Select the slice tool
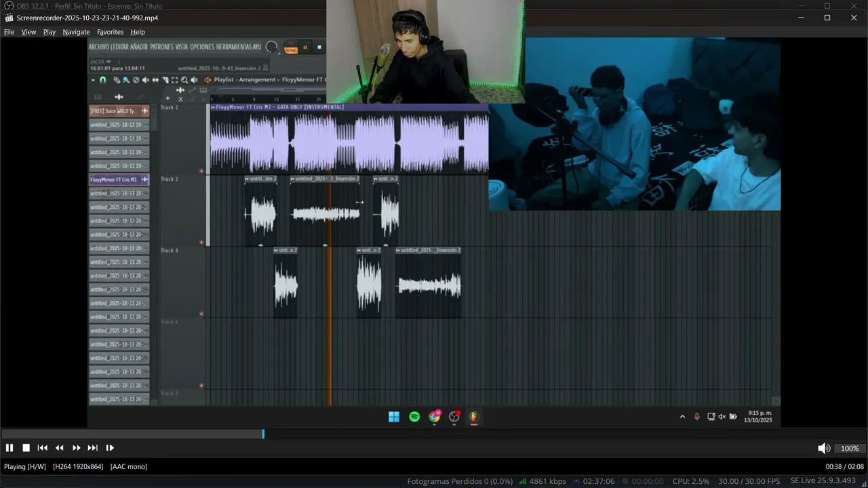This screenshot has height=488, width=868. point(165,80)
